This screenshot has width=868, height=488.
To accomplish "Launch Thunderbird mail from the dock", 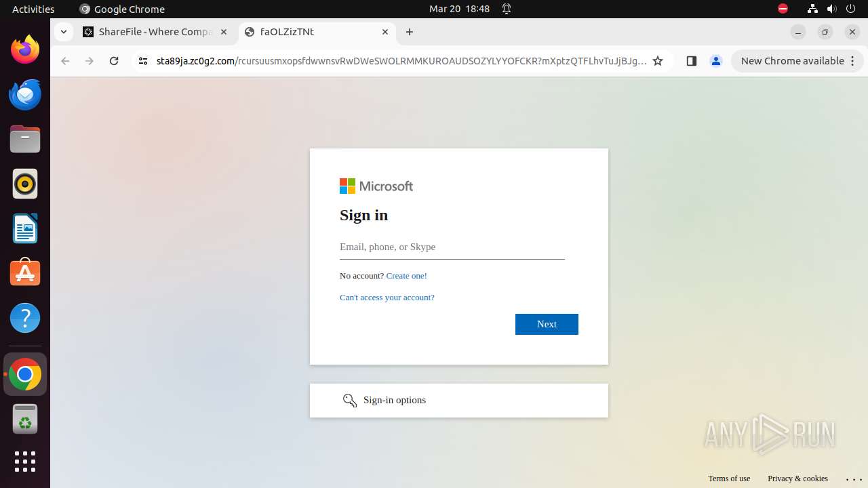I will 25,94.
